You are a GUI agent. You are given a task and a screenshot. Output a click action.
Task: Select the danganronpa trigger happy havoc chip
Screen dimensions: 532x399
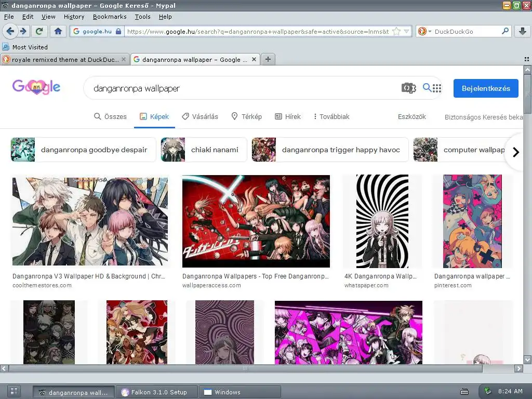click(x=330, y=150)
